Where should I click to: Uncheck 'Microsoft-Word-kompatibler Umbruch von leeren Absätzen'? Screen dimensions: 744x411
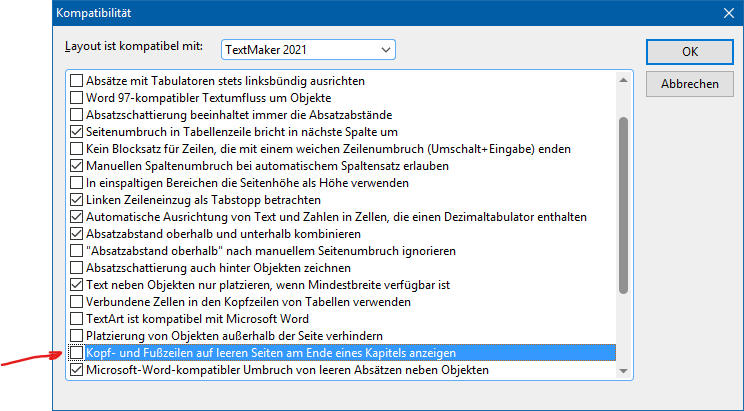click(76, 370)
